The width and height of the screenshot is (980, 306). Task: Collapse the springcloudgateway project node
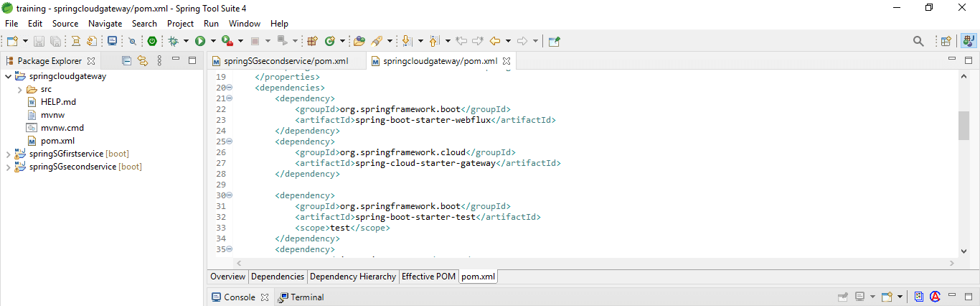(x=8, y=76)
